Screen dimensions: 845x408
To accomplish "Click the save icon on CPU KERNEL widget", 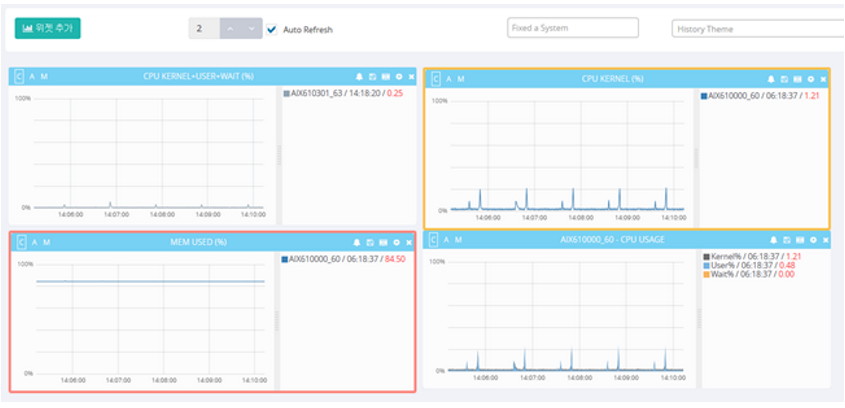I will pyautogui.click(x=785, y=78).
